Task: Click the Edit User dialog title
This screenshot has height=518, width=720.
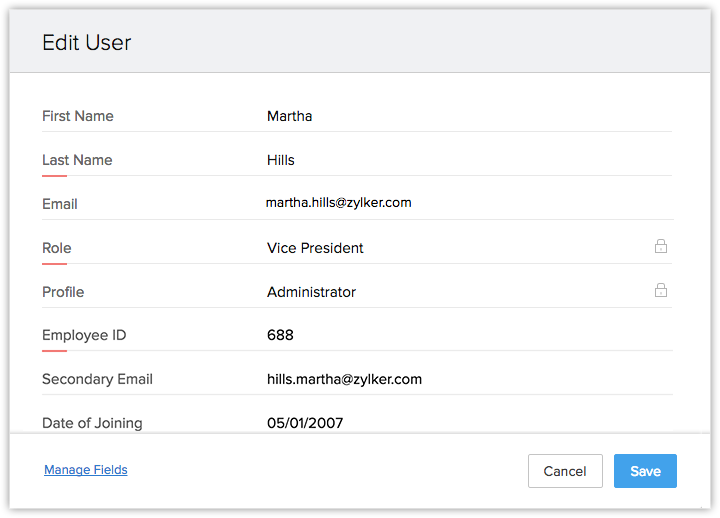Action: point(87,43)
